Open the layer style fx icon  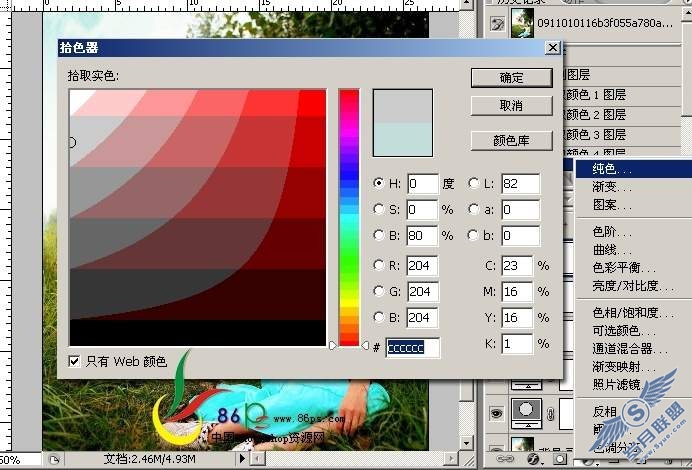point(534,459)
